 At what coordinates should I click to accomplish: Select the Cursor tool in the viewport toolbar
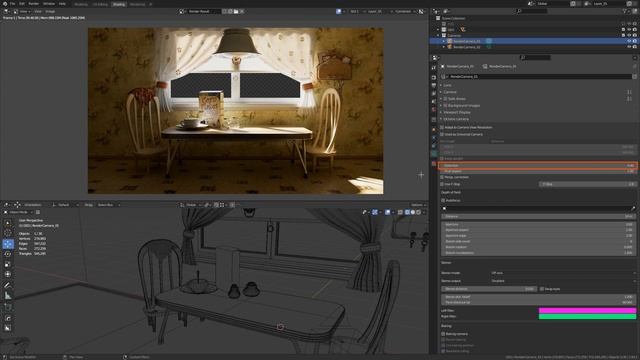tap(8, 233)
